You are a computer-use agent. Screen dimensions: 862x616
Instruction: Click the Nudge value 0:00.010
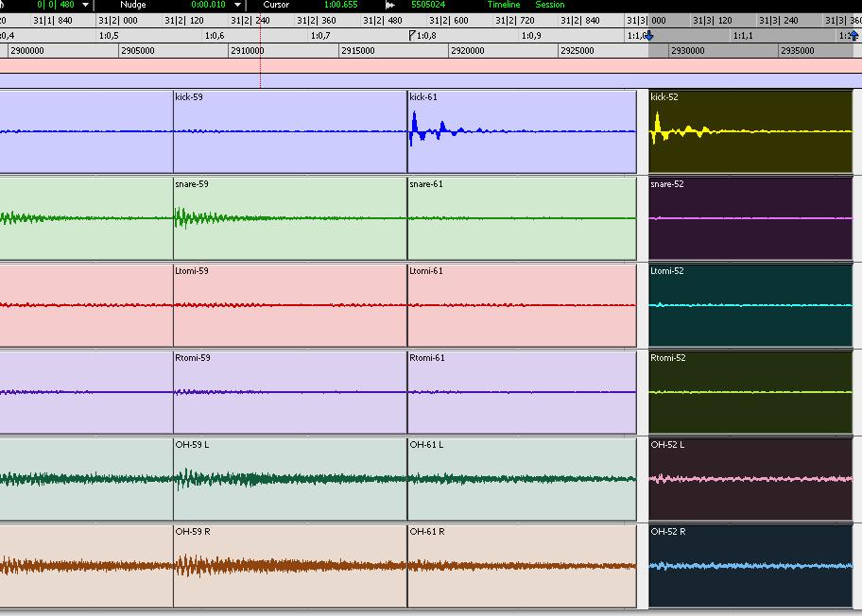(x=208, y=5)
